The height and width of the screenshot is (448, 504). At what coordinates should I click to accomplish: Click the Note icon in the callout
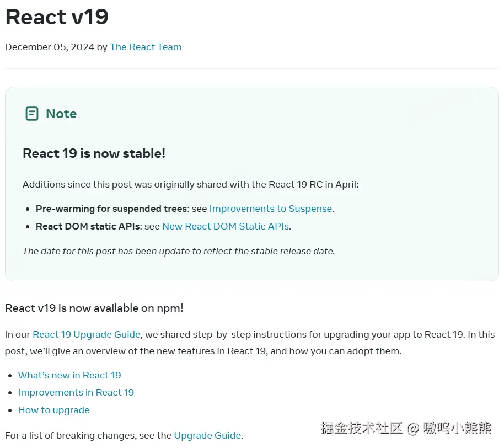coord(32,114)
